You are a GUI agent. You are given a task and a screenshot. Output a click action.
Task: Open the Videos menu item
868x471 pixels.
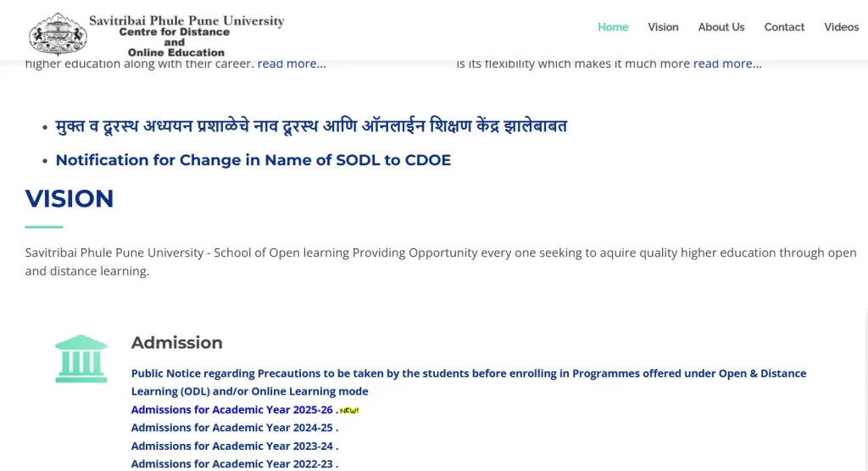point(842,27)
